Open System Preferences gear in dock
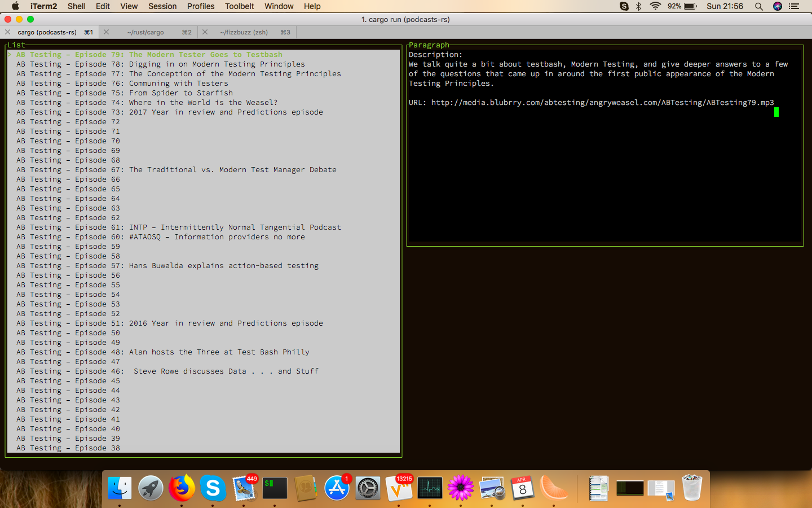This screenshot has width=812, height=508. click(368, 488)
